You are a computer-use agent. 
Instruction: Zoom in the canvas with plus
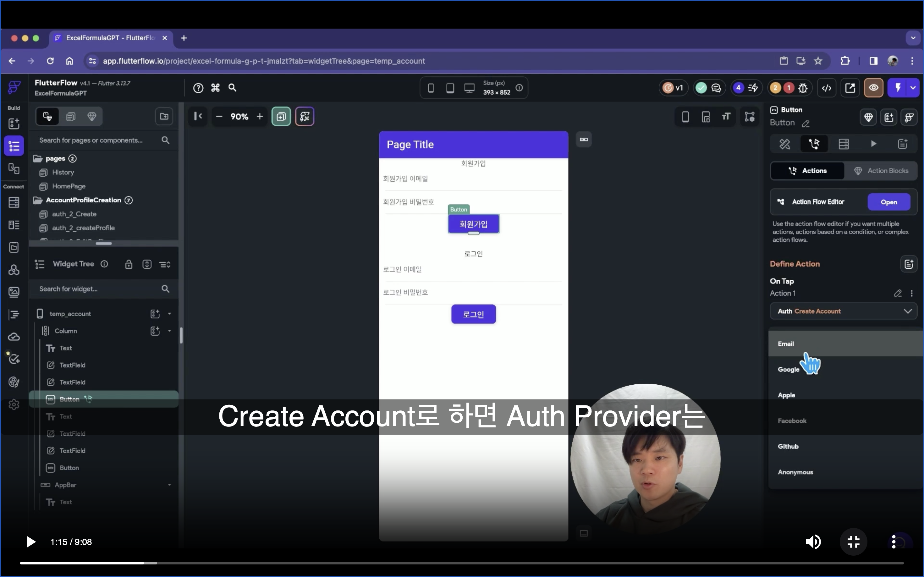click(x=260, y=116)
